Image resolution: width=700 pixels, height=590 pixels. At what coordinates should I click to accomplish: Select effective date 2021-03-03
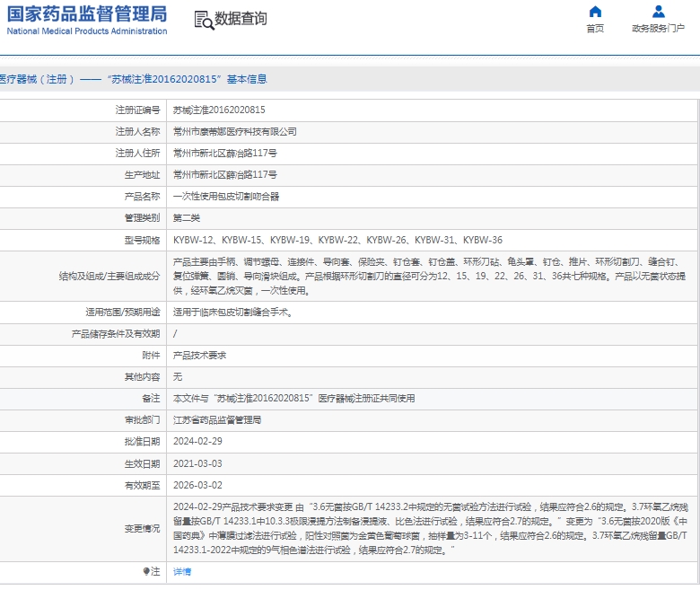(x=197, y=463)
